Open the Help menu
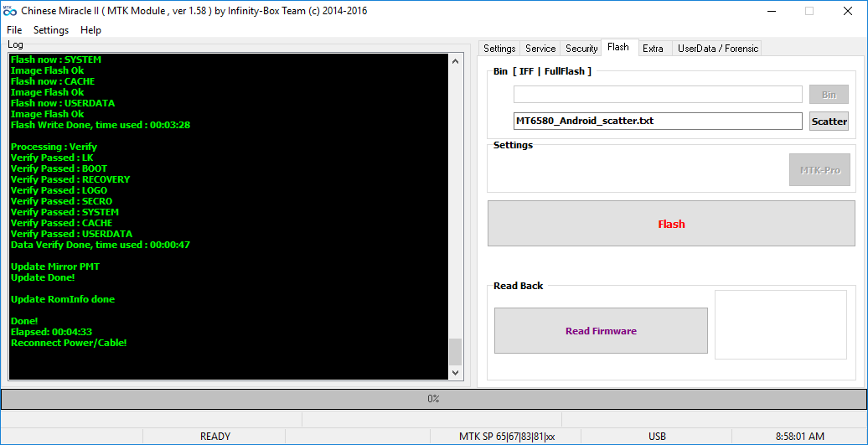 [x=90, y=30]
